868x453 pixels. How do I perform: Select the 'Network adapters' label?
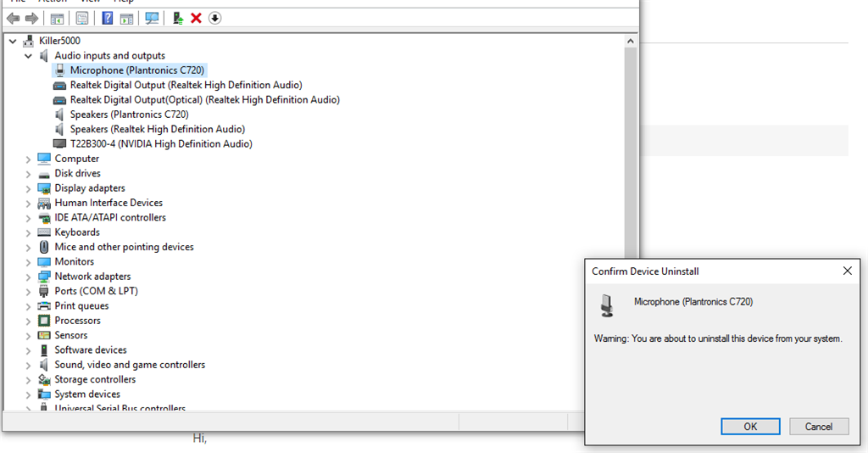[92, 277]
